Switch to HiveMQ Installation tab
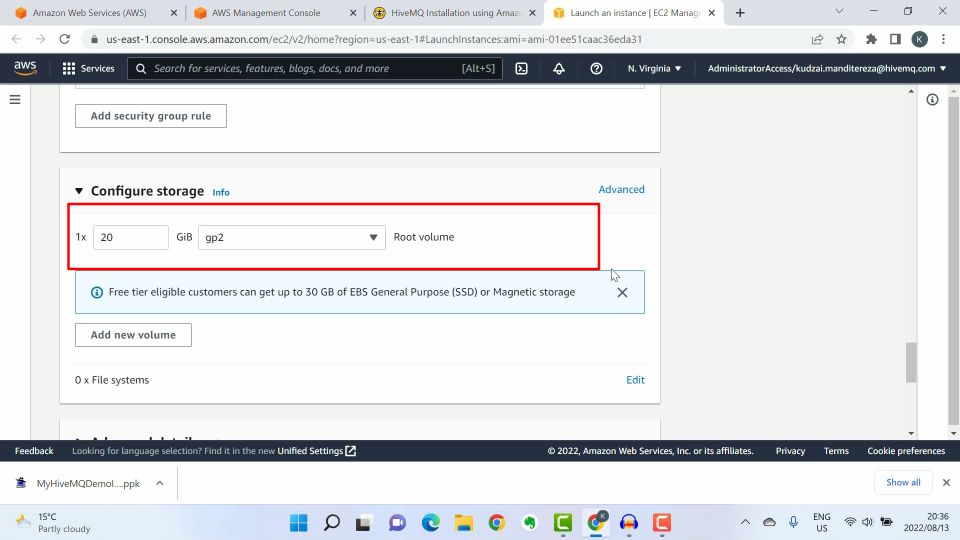Image resolution: width=960 pixels, height=540 pixels. 456,13
